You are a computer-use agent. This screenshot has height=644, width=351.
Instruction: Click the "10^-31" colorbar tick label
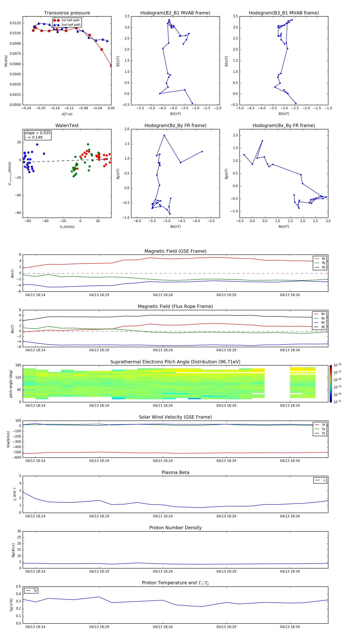(x=337, y=402)
